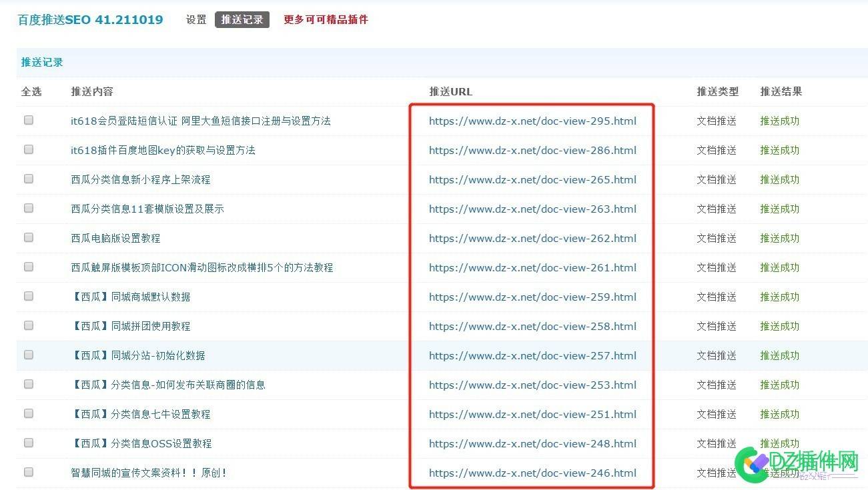The width and height of the screenshot is (868, 490).
Task: Select checkbox for 西瓜触屏版模板顶部ICON row
Action: coord(29,267)
